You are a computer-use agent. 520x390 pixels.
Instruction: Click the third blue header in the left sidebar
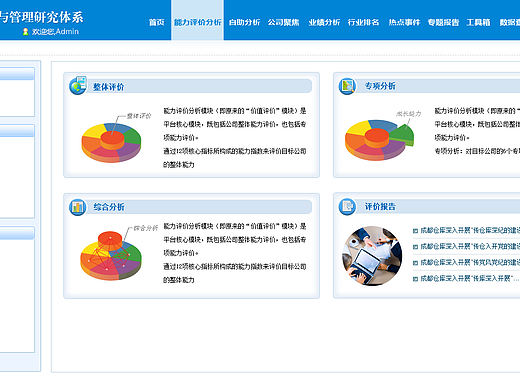pos(17,233)
